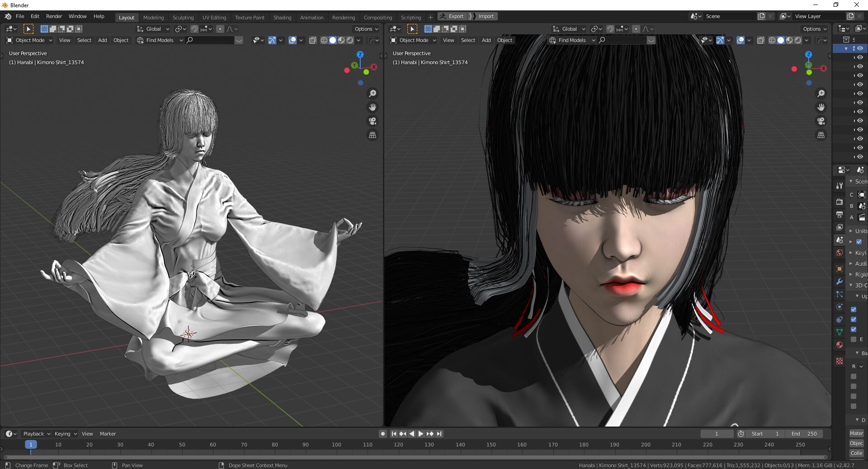
Task: Click the Scene name selector field
Action: click(x=730, y=16)
